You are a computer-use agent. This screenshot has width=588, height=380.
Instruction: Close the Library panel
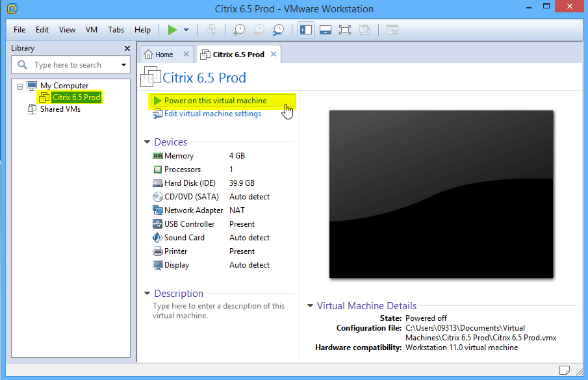click(127, 48)
